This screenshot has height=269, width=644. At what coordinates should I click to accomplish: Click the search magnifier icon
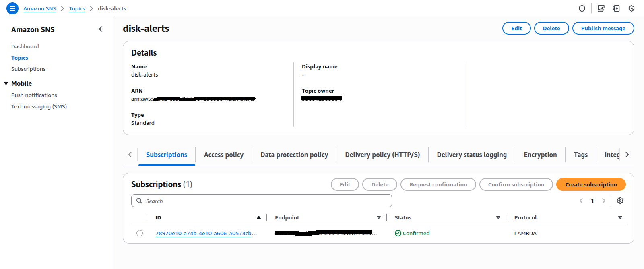click(x=139, y=201)
